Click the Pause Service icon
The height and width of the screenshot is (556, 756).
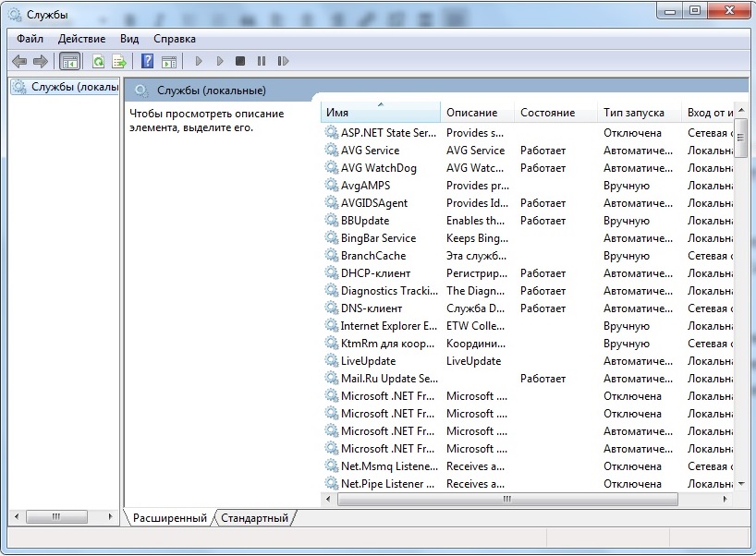[x=260, y=60]
